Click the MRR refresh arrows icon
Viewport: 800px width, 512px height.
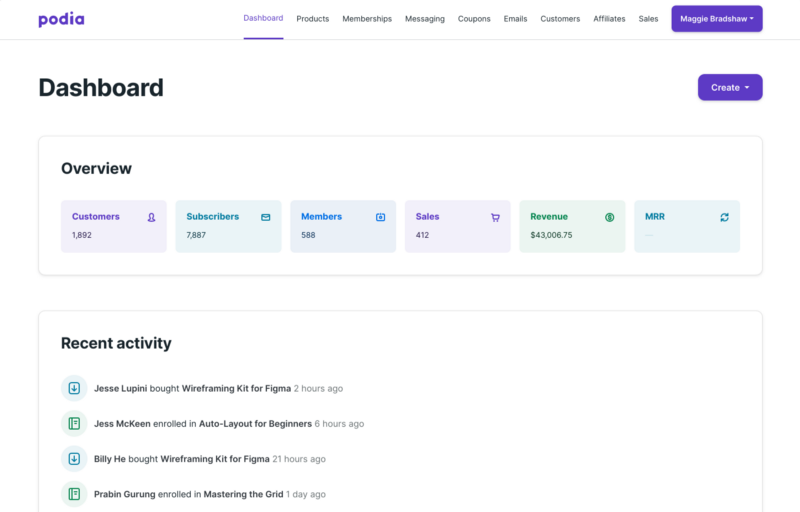724,217
